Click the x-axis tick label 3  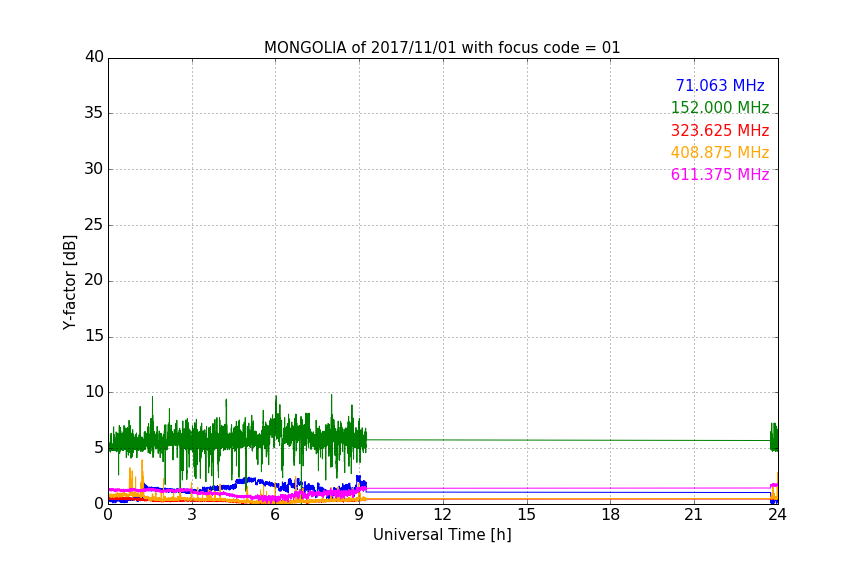192,515
